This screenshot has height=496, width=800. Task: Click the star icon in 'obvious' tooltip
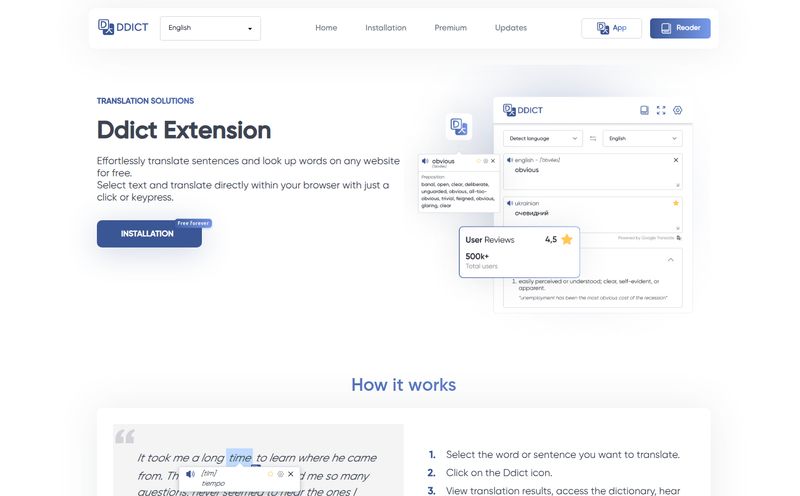coord(479,161)
